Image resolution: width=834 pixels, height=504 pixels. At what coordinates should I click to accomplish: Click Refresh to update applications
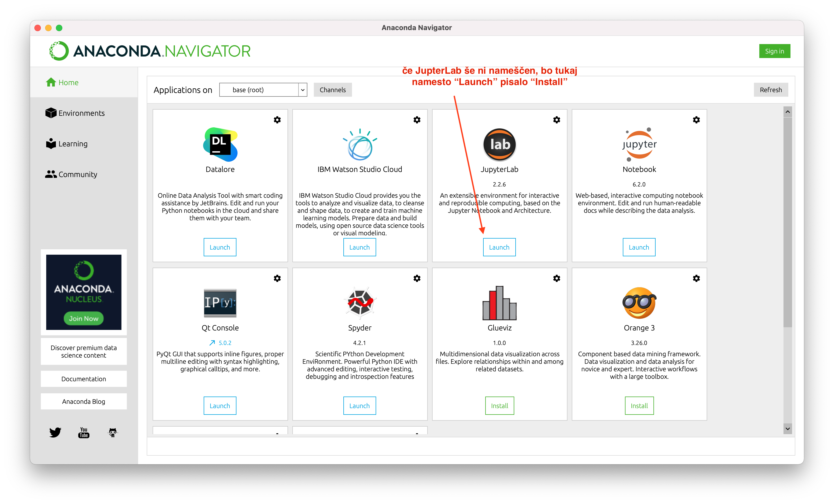click(771, 89)
